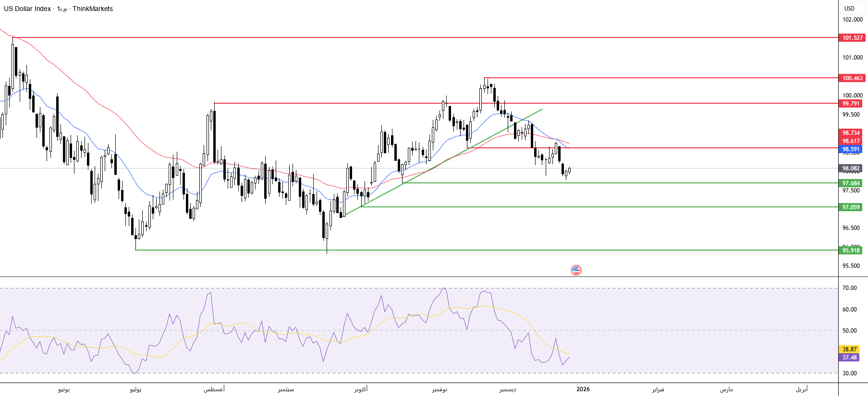Click the ديسمبر label on time axis
The width and height of the screenshot is (868, 396).
(508, 389)
